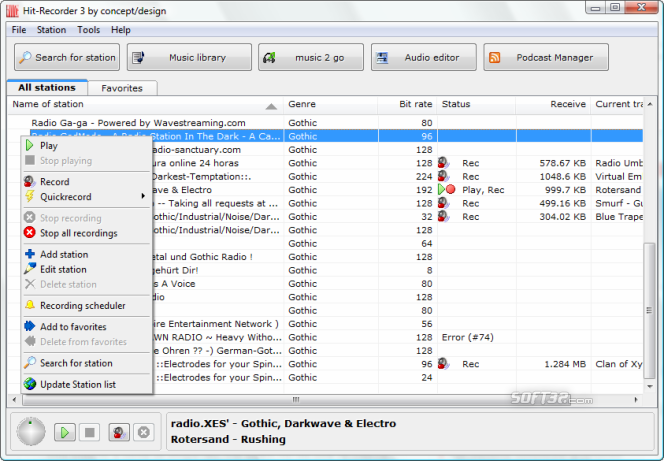Click the Rec status icon in the 578.67 KB row

443,163
